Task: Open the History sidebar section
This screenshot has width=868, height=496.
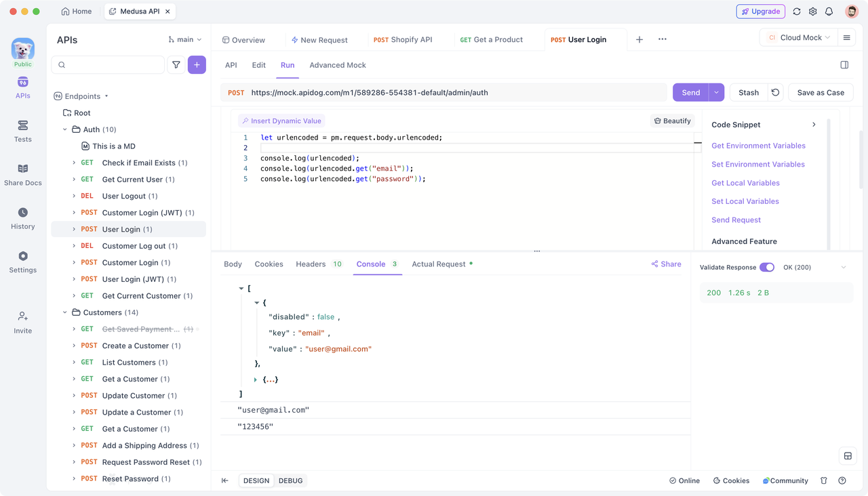Action: (23, 218)
